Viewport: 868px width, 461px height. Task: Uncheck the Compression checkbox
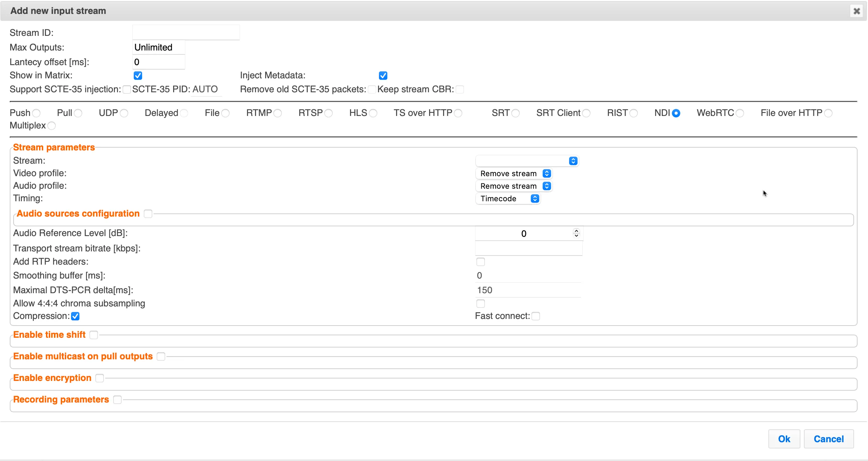point(75,316)
